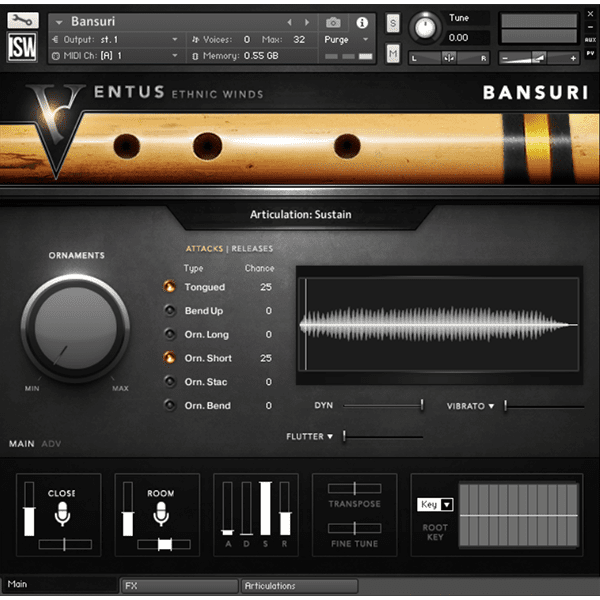Mute the instrument with M button
This screenshot has width=600, height=600.
coord(393,53)
